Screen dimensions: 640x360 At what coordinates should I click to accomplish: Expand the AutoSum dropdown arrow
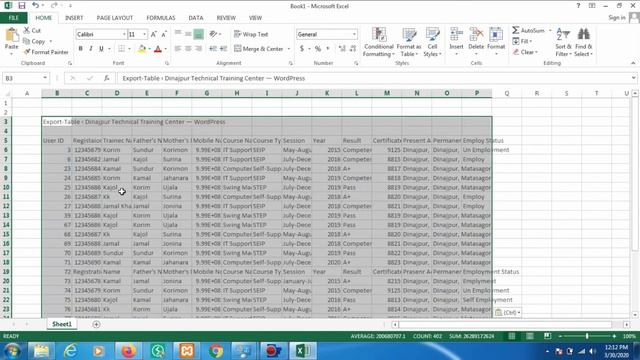pos(550,31)
